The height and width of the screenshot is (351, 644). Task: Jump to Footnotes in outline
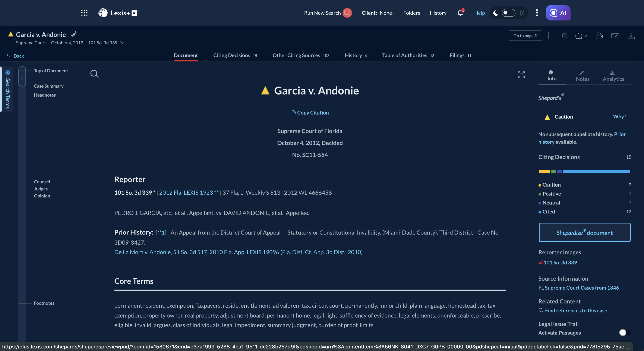[44, 303]
